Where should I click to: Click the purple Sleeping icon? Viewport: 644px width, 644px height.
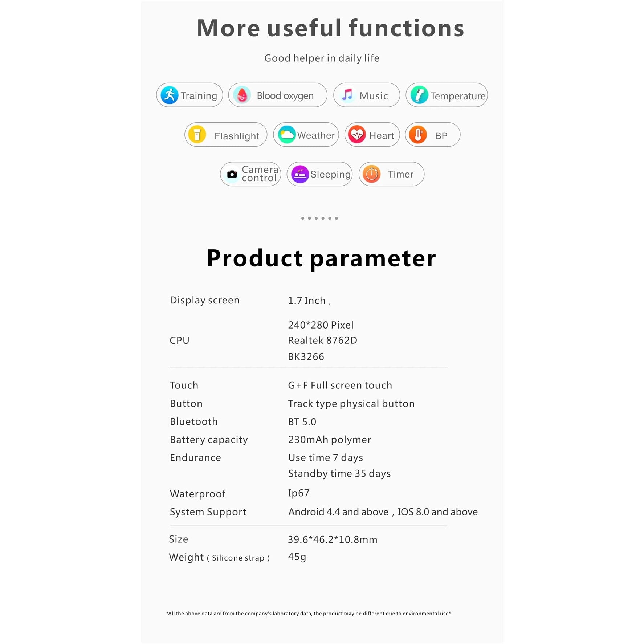coord(300,174)
